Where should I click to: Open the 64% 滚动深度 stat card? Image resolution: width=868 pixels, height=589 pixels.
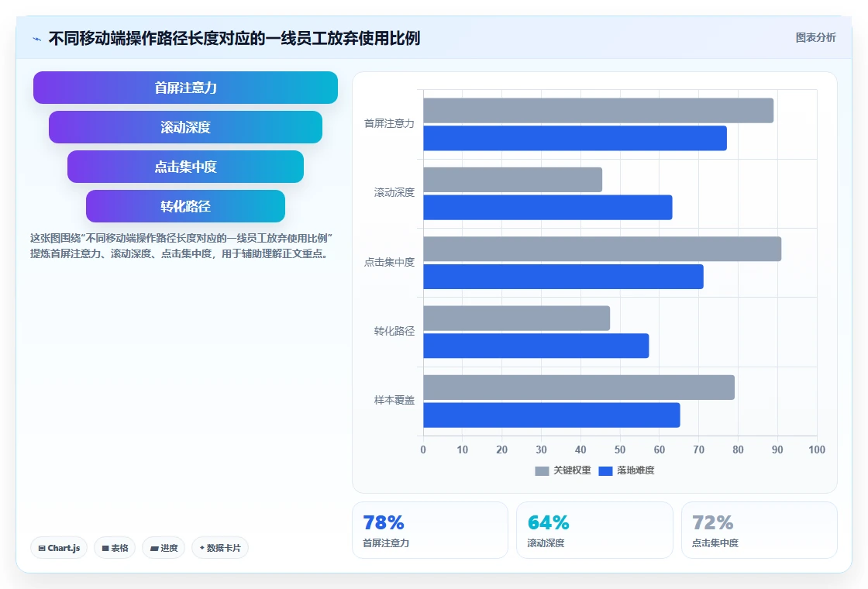[x=594, y=530]
